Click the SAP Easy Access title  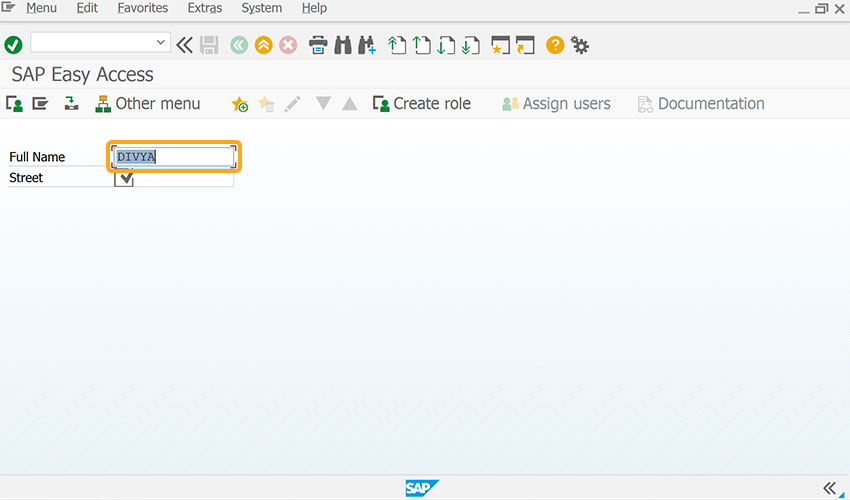82,74
